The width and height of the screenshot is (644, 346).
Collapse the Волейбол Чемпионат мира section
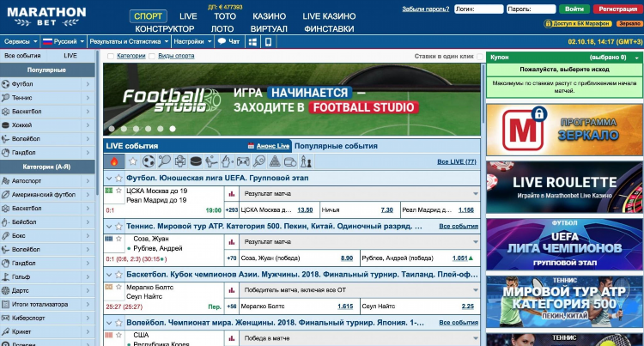pos(109,323)
